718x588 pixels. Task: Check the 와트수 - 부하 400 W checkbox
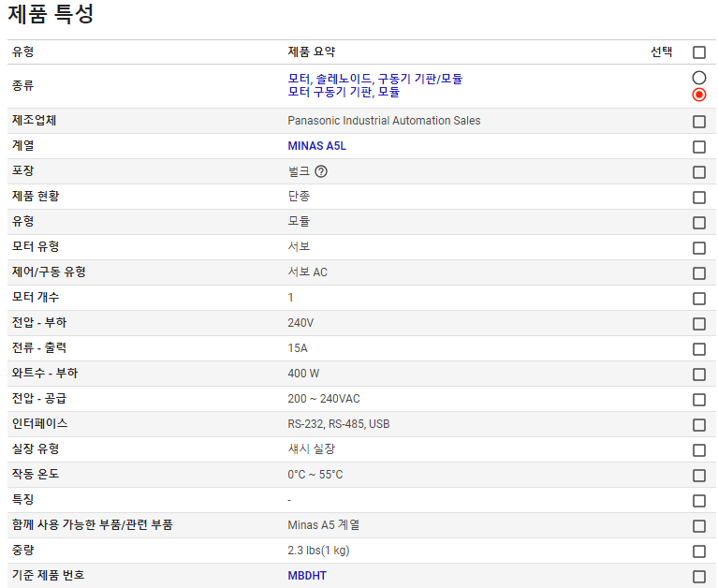698,375
